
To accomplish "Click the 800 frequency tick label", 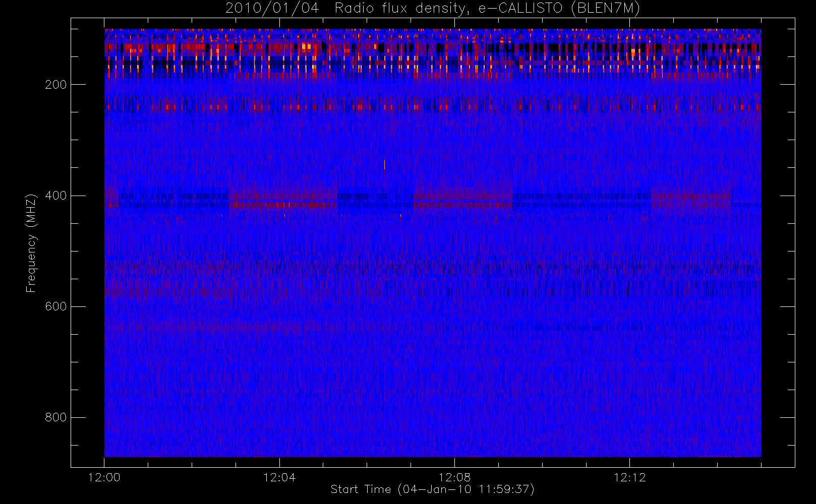I will 55,417.
